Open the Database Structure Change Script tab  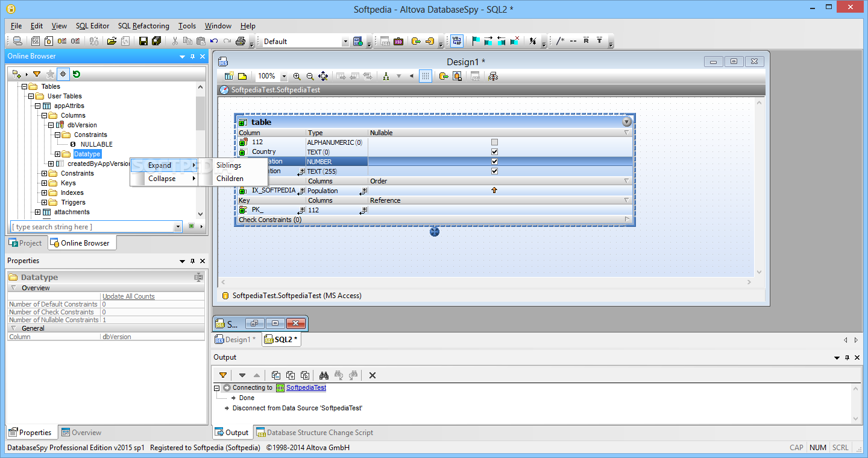coord(315,433)
